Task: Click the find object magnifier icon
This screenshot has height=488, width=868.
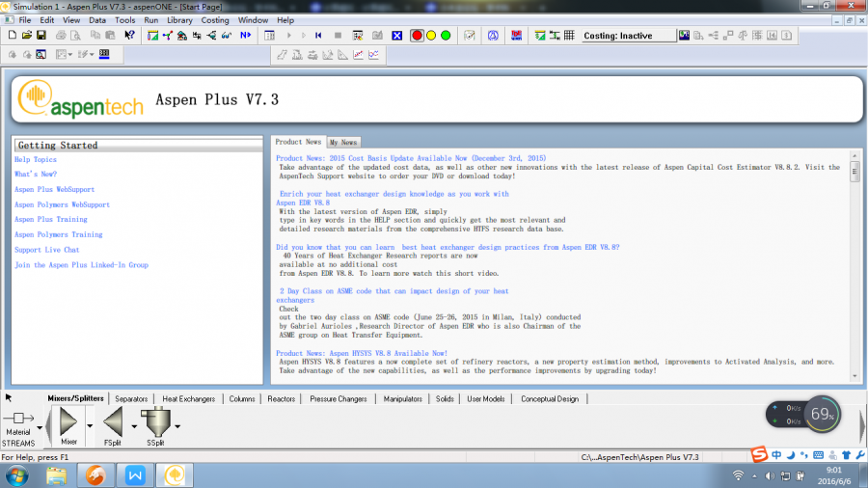Action: tap(41, 55)
